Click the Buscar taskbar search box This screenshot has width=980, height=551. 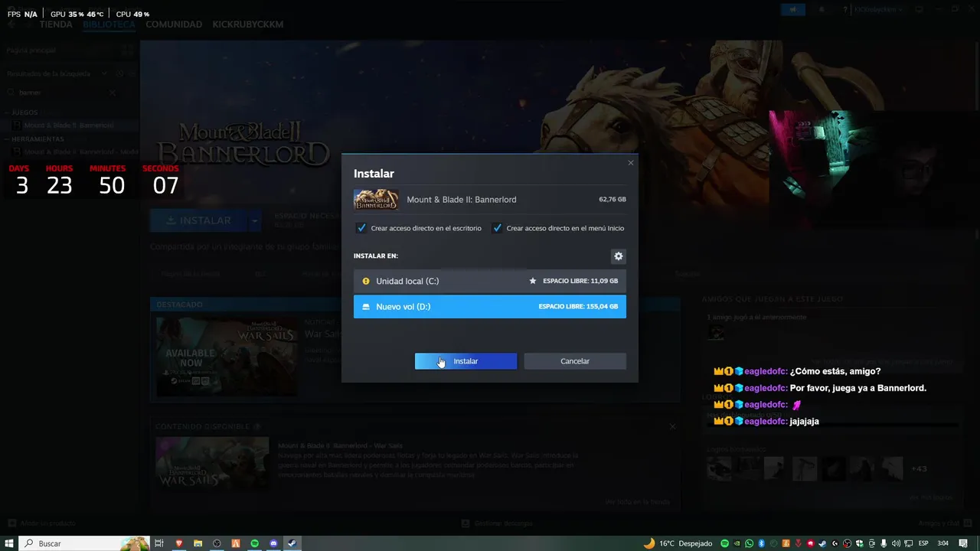point(84,543)
